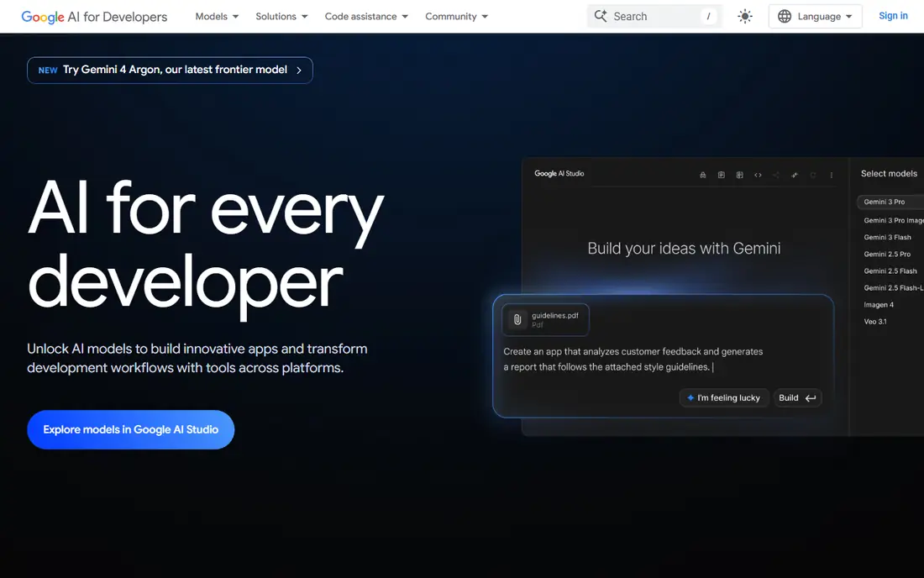Select Gemini 2.5 Pro model
The image size is (924, 578).
(887, 255)
